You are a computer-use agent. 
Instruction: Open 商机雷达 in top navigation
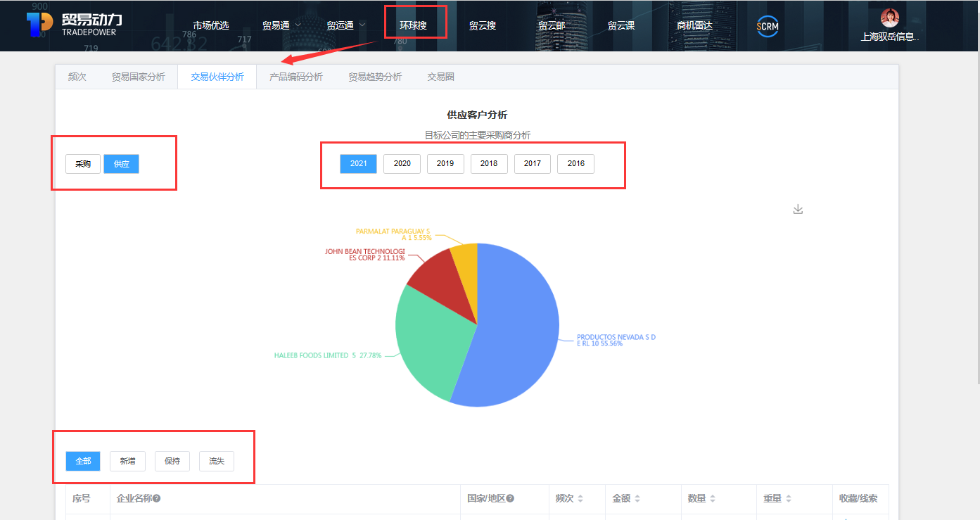694,25
